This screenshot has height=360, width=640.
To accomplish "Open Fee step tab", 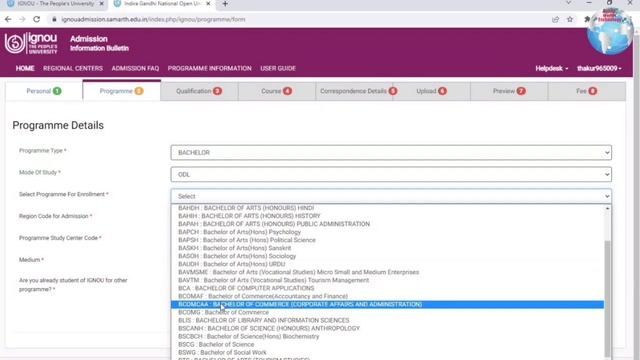I will point(587,91).
